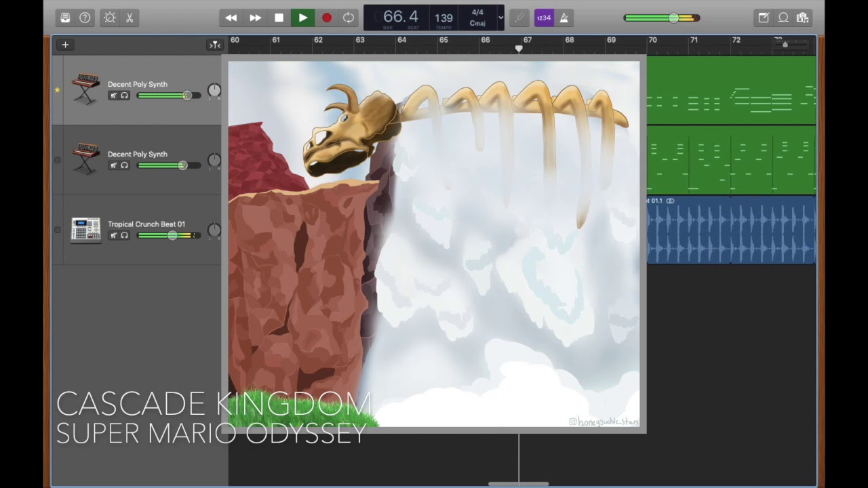Click first Decent Poly Synth pan knob
The width and height of the screenshot is (868, 488).
(x=214, y=90)
